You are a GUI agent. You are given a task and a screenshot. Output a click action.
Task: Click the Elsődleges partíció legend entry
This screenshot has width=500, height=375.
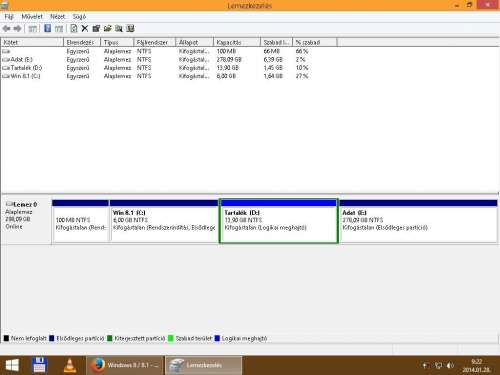pos(77,338)
